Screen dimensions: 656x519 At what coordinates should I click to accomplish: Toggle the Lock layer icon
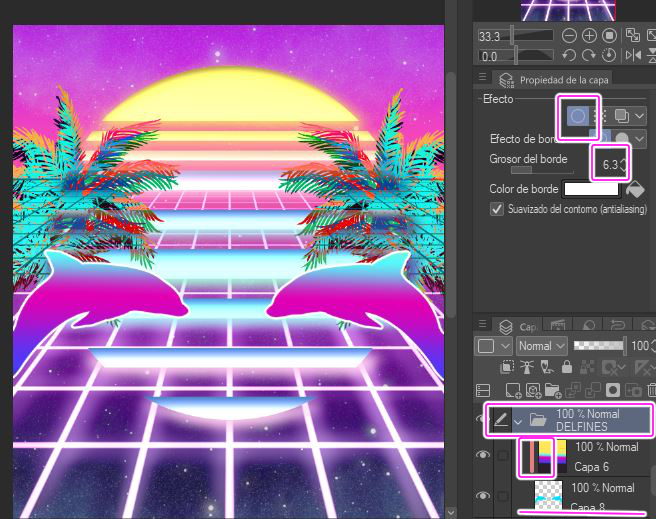click(567, 367)
